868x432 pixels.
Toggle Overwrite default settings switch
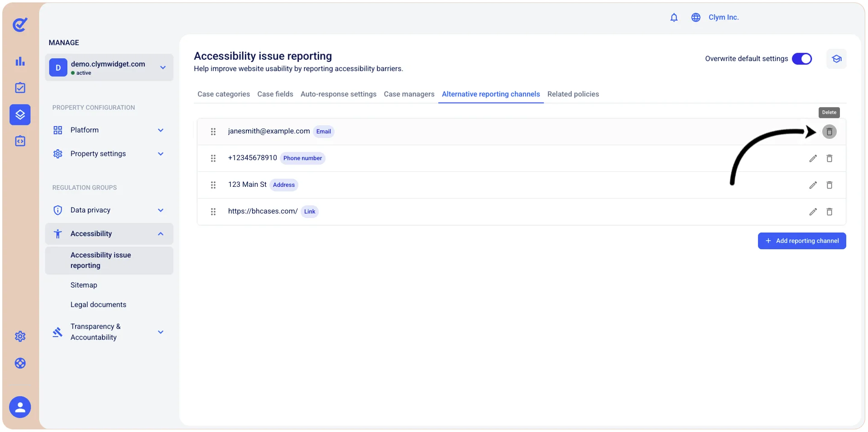point(801,59)
